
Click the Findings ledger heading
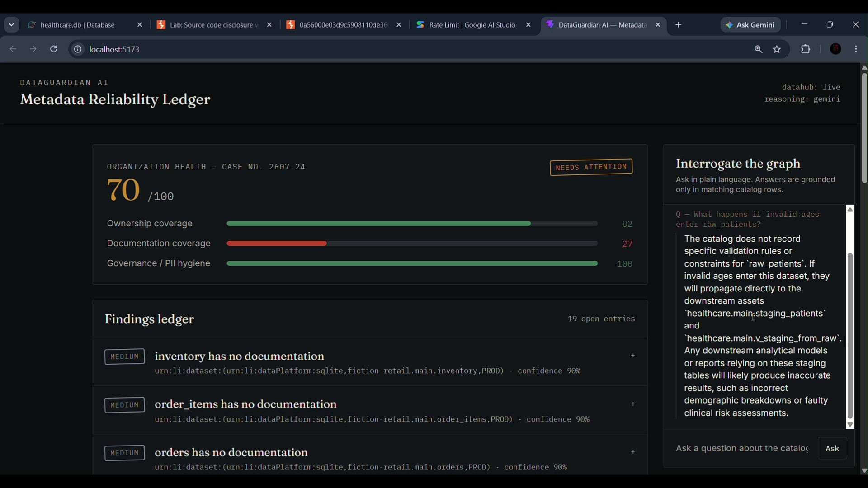click(149, 319)
